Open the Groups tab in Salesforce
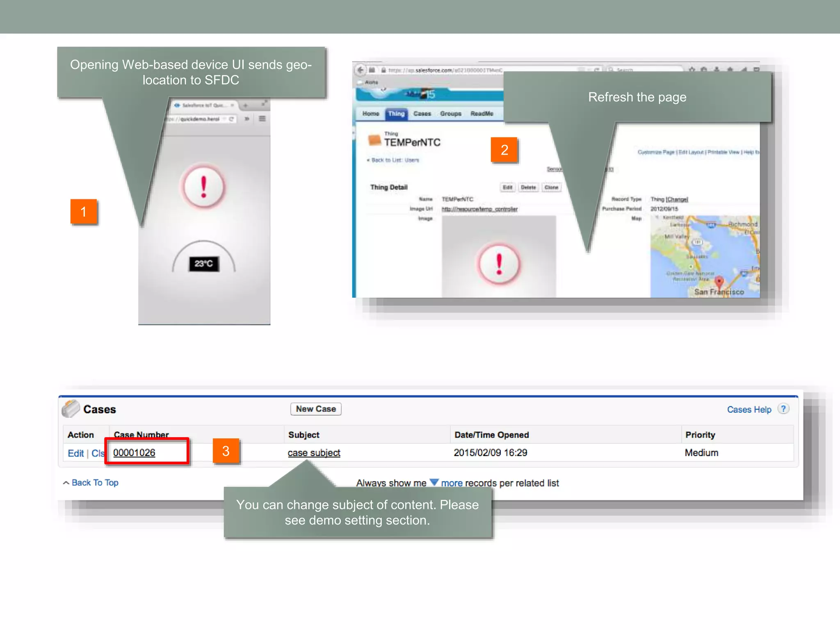 coord(451,114)
